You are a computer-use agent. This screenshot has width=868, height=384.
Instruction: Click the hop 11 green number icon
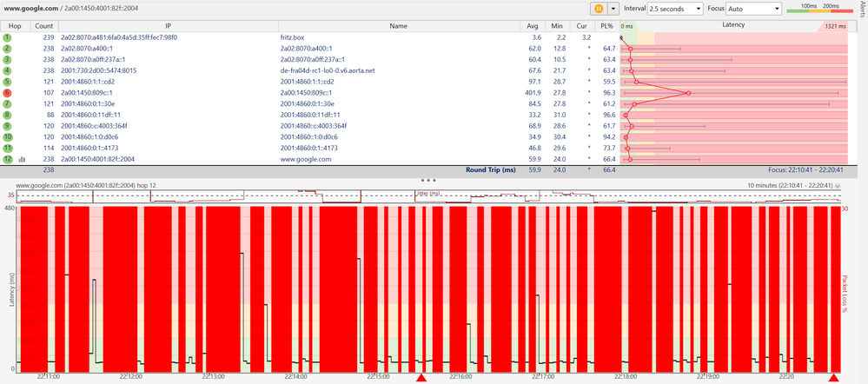click(x=7, y=148)
